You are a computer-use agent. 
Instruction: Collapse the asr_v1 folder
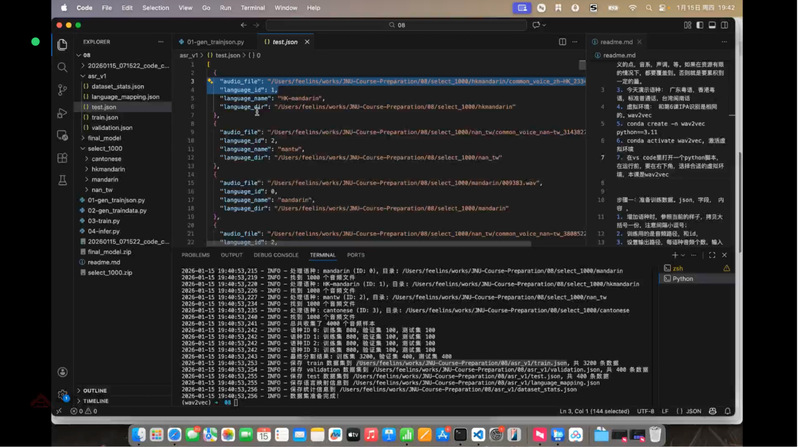pos(97,76)
